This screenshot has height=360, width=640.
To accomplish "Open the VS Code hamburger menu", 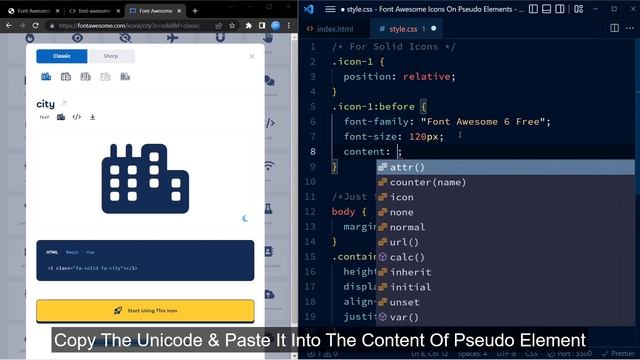I will (330, 9).
